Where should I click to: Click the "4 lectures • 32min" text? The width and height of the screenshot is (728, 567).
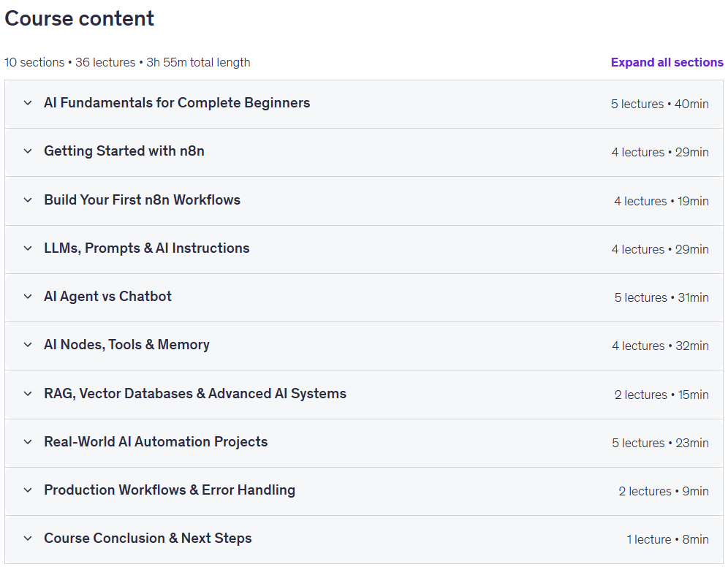pos(660,346)
